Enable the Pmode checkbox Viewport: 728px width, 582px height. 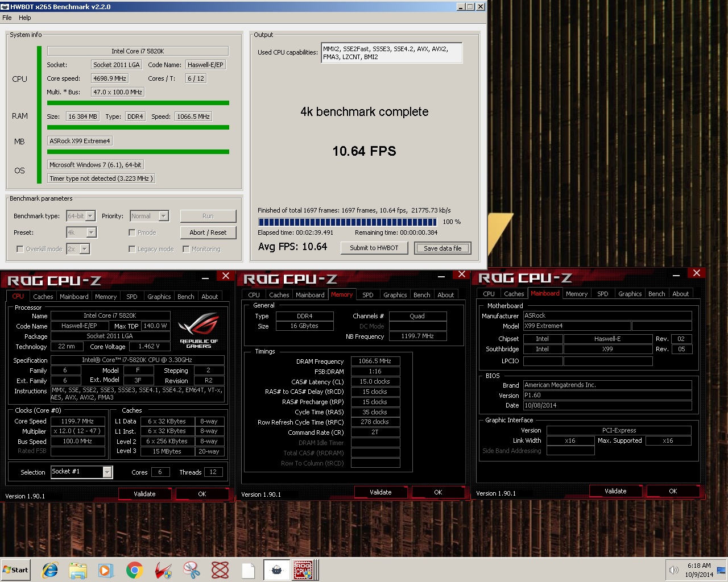[x=132, y=232]
